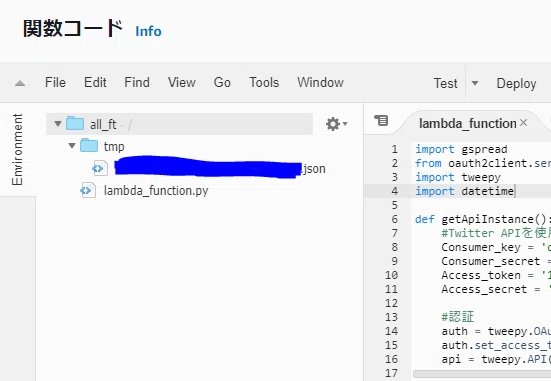This screenshot has height=381, width=551.
Task: Click the 'from oauth2client' import line
Action: click(x=483, y=163)
